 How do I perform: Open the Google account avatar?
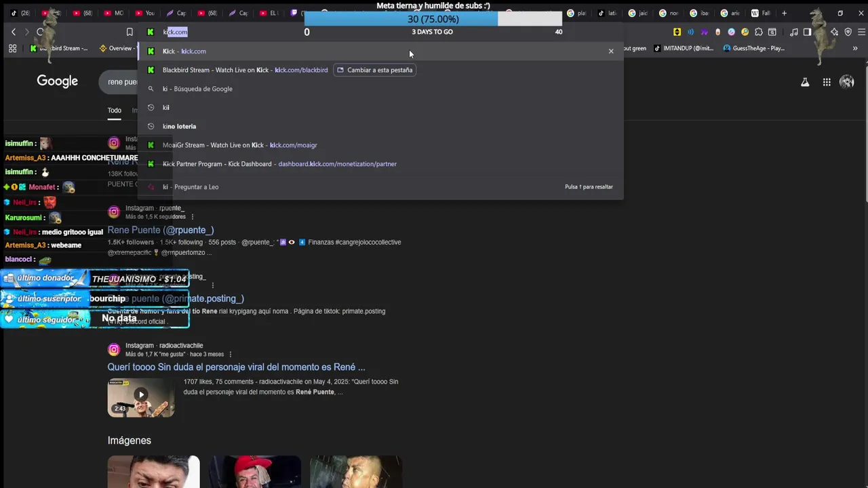coord(847,82)
